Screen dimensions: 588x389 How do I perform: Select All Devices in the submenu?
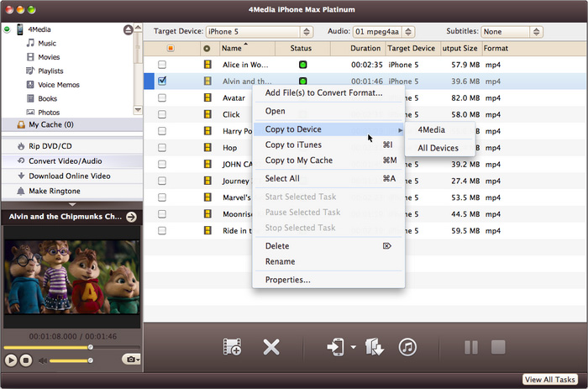[438, 148]
